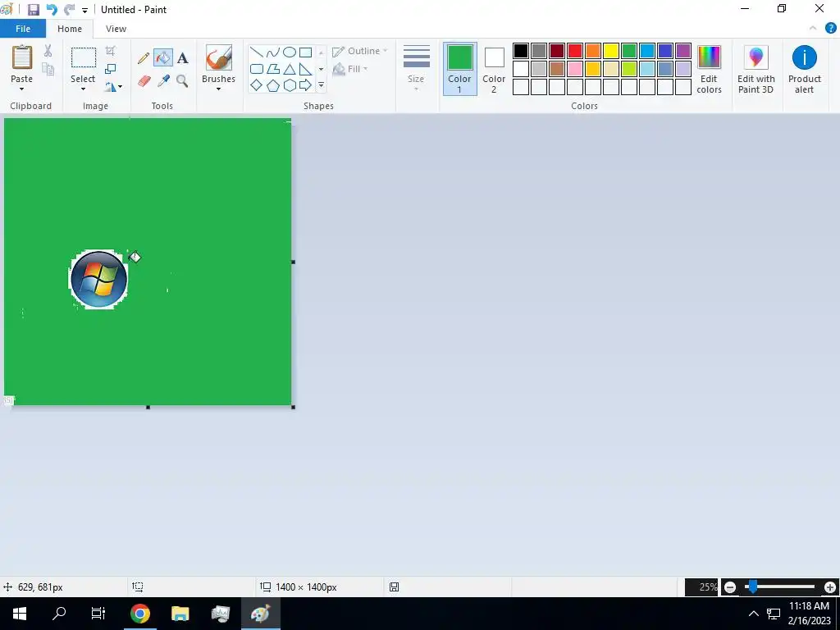Image resolution: width=840 pixels, height=630 pixels.
Task: Switch to the View tab
Action: (x=116, y=29)
